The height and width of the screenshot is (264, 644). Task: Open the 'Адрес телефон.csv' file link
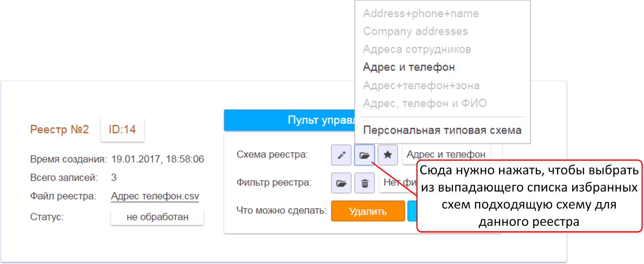point(155,196)
